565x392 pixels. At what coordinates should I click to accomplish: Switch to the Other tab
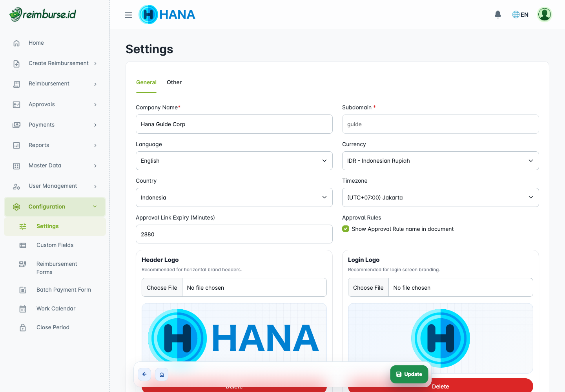(x=174, y=82)
